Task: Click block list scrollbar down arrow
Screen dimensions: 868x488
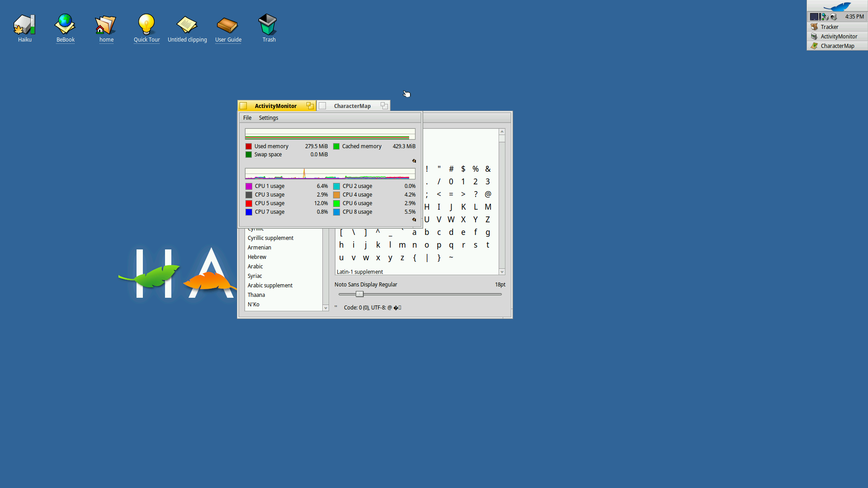Action: 325,308
